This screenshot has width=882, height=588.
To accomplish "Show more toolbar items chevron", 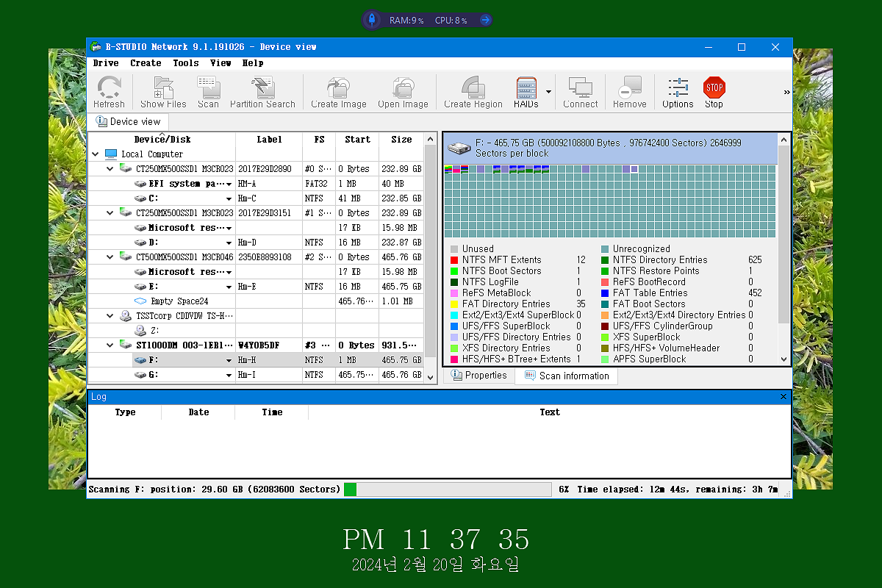I will point(786,93).
